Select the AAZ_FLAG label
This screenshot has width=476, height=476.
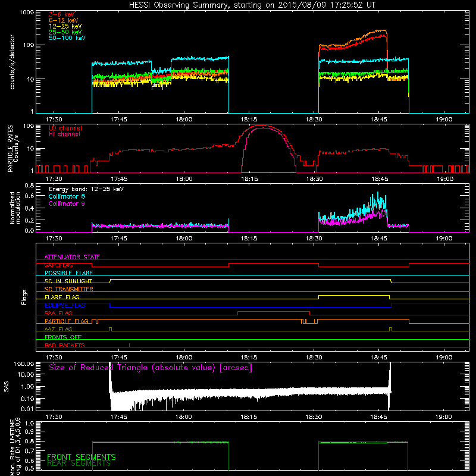pos(58,329)
